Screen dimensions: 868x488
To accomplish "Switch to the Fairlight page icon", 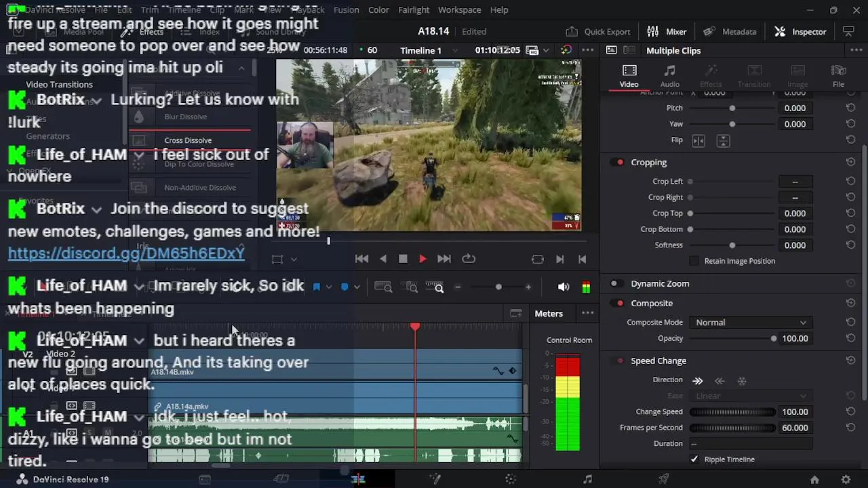I will coord(587,479).
